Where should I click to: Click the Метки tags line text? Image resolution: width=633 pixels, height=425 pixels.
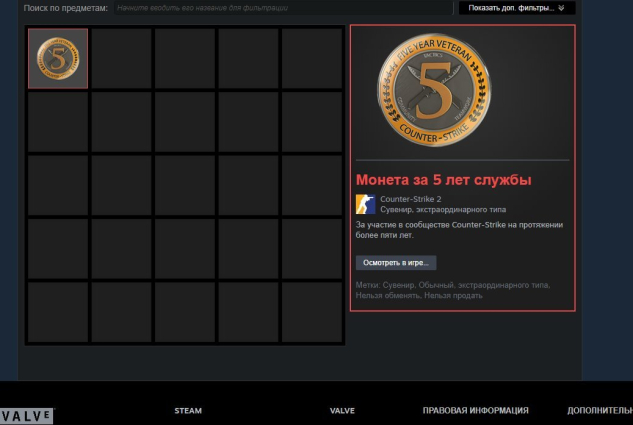pyautogui.click(x=453, y=290)
